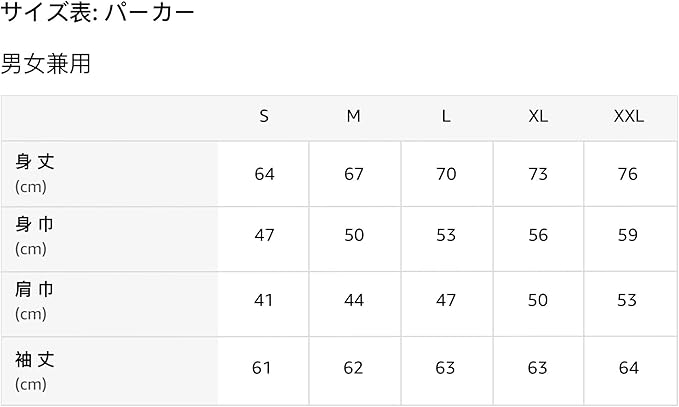Select the XXL size column header
The image size is (679, 407).
pyautogui.click(x=628, y=116)
